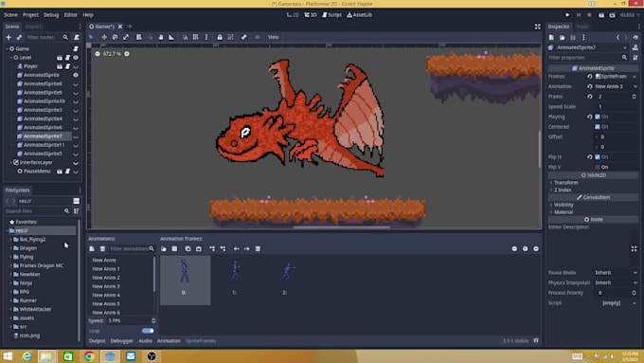Screen dimensions: 644x363
Task: Toggle visibility of AnimatedSprite node
Action: pyautogui.click(x=76, y=75)
